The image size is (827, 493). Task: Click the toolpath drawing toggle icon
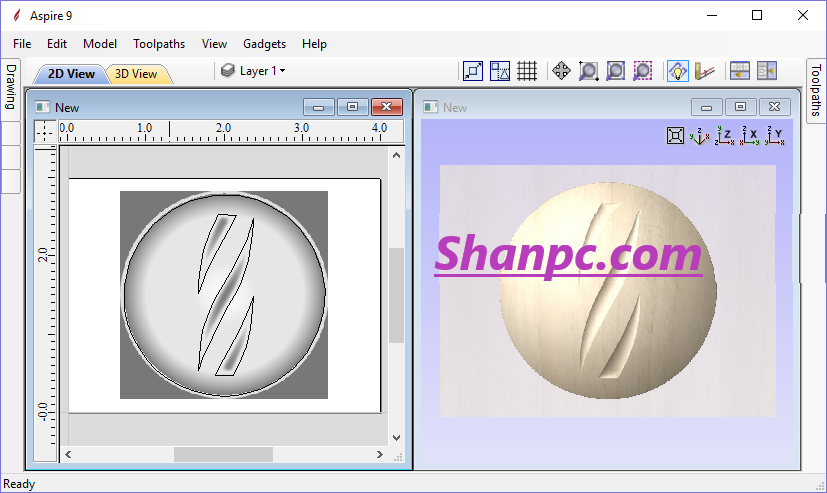[x=705, y=71]
